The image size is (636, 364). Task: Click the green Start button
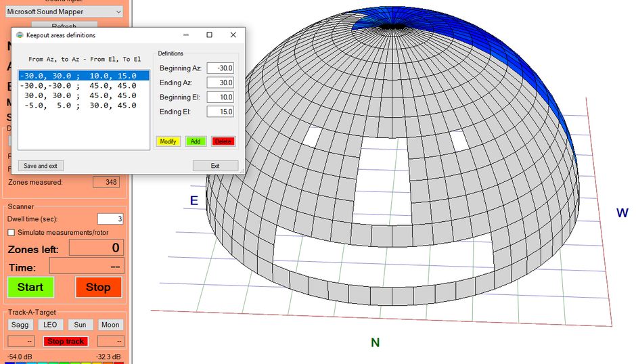31,288
